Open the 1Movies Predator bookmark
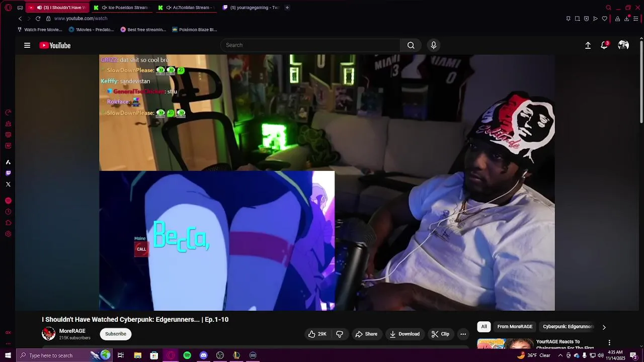 click(x=91, y=30)
